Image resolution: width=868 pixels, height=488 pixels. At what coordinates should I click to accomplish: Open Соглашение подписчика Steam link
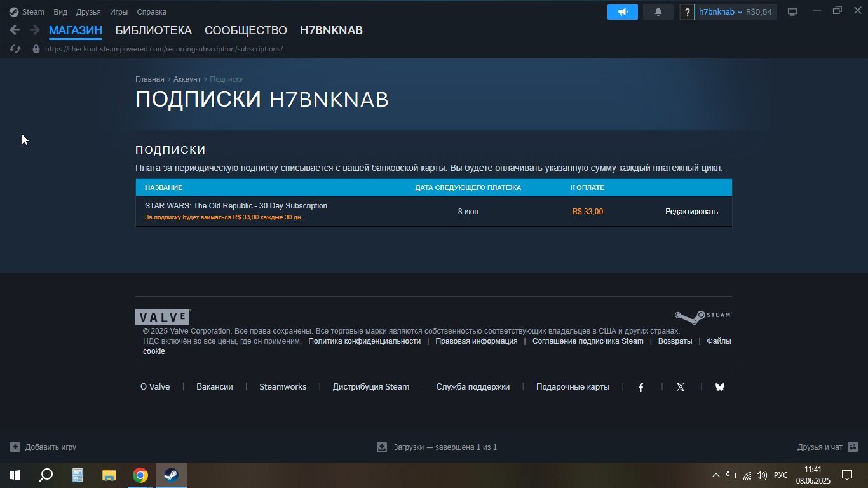pos(588,341)
